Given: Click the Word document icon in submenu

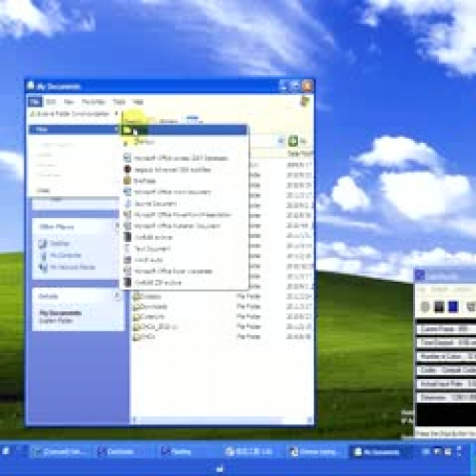Looking at the screenshot, I should (x=128, y=192).
